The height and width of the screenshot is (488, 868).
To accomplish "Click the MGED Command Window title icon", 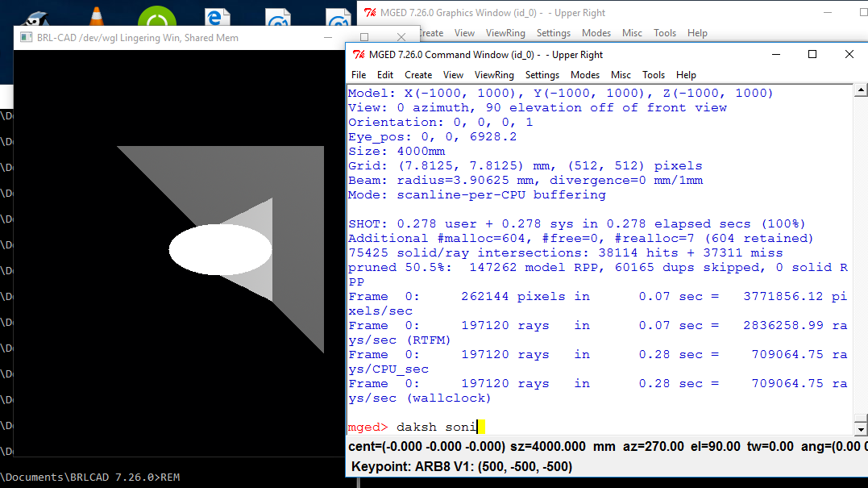I will click(359, 54).
